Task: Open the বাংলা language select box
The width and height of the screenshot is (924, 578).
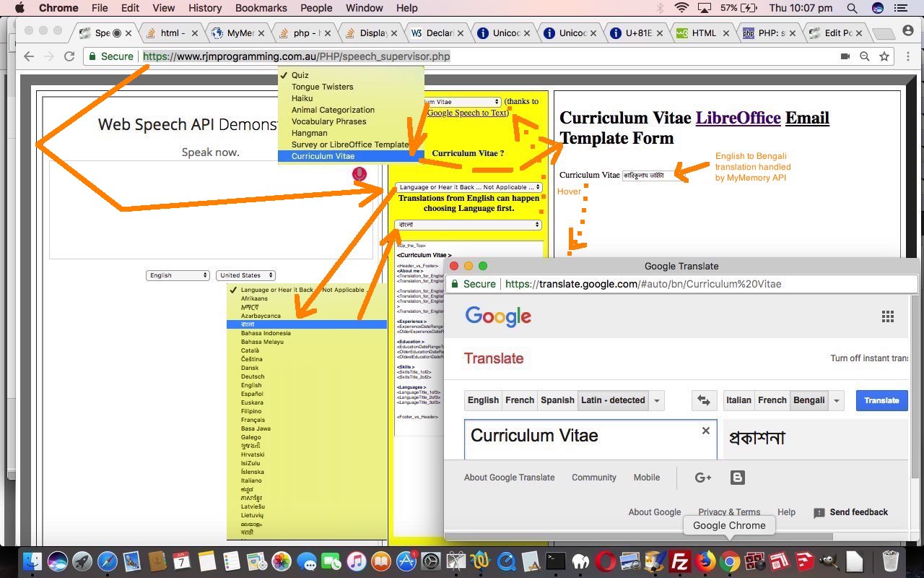Action: point(468,225)
